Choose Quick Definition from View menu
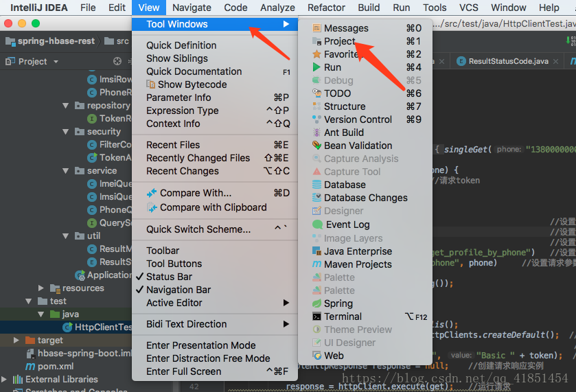The image size is (576, 392). pyautogui.click(x=214, y=45)
